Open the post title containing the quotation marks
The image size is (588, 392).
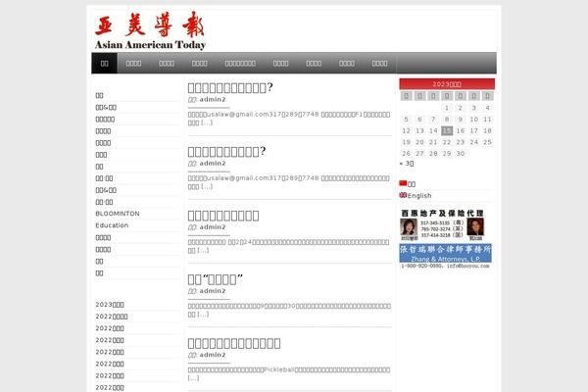(x=216, y=279)
